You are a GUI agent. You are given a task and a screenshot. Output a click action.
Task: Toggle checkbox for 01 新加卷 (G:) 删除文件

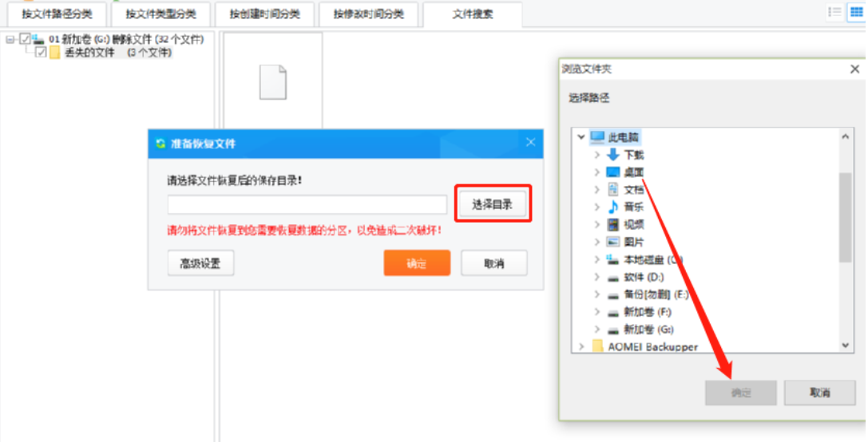[x=25, y=39]
